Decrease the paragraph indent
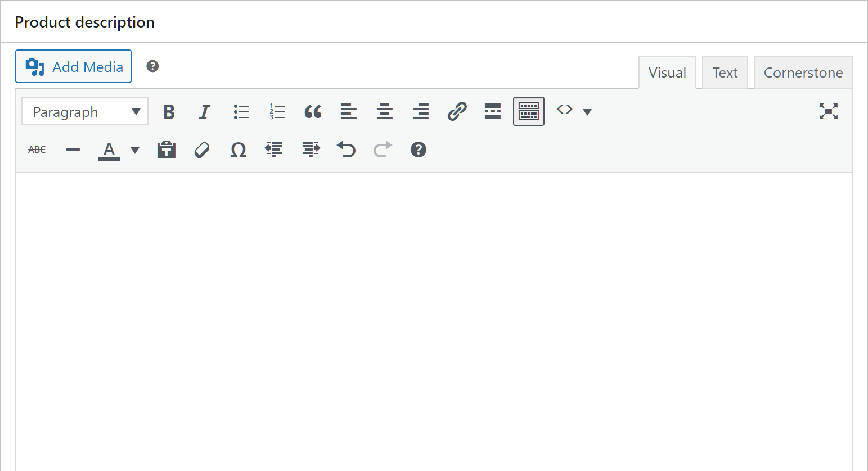Image resolution: width=868 pixels, height=471 pixels. (275, 150)
